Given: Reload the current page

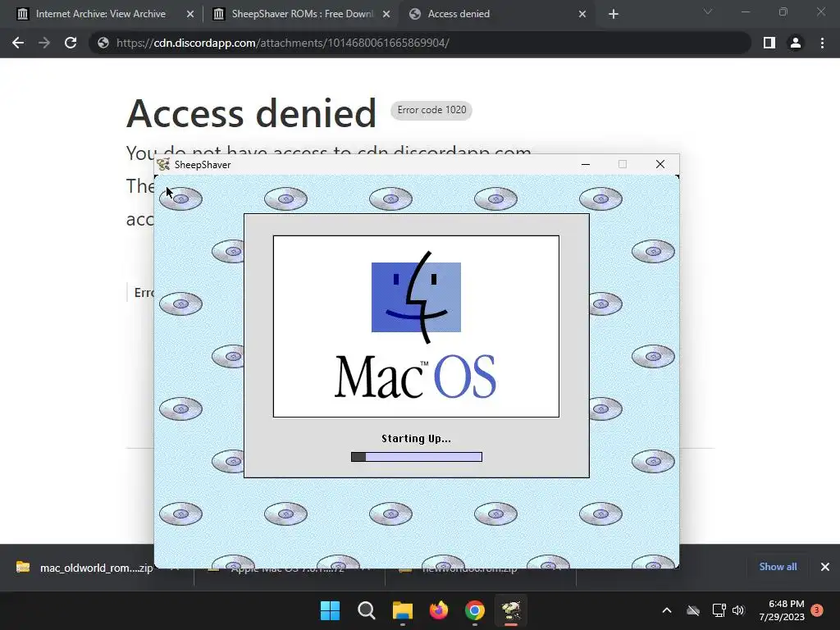Looking at the screenshot, I should click(71, 43).
